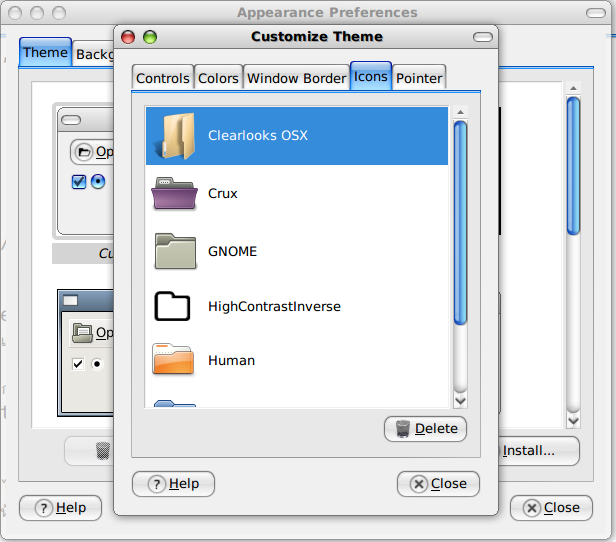Image resolution: width=616 pixels, height=542 pixels.
Task: Toggle the blue checkbox in top theme preview
Action: (x=79, y=182)
